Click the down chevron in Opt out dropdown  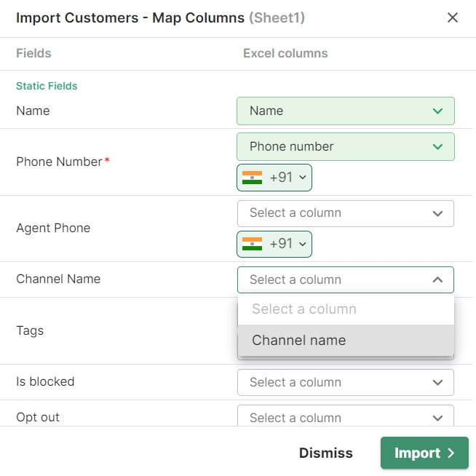click(x=437, y=418)
